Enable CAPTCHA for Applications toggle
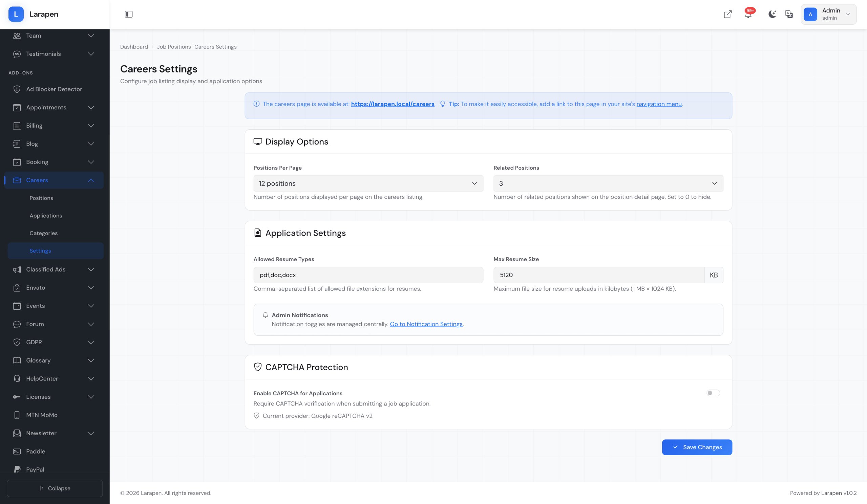This screenshot has width=867, height=504. point(713,393)
